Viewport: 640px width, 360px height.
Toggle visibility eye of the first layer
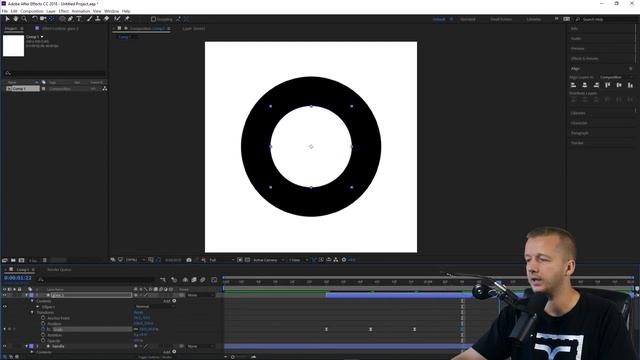coord(4,295)
